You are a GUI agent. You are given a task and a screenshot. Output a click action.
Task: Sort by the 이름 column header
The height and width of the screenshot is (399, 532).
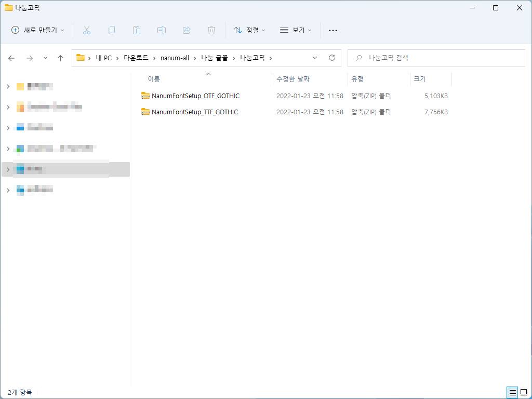(154, 79)
